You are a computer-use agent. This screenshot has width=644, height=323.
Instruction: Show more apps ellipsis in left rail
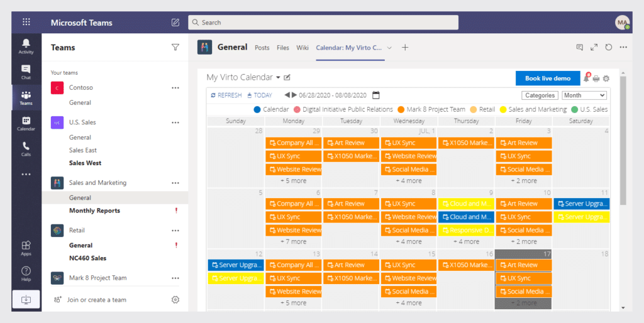pyautogui.click(x=26, y=174)
